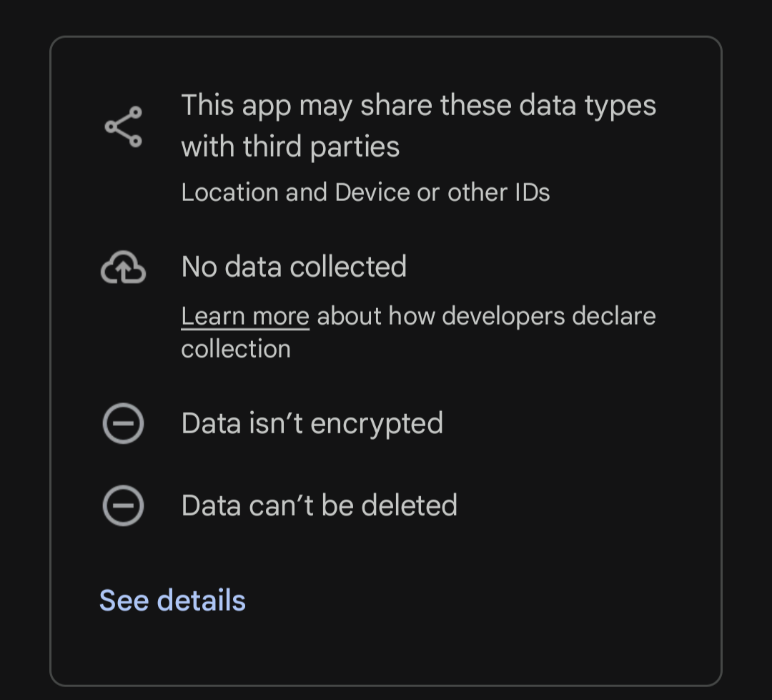Image resolution: width=772 pixels, height=700 pixels.
Task: Select the No data collected heading
Action: (x=294, y=267)
